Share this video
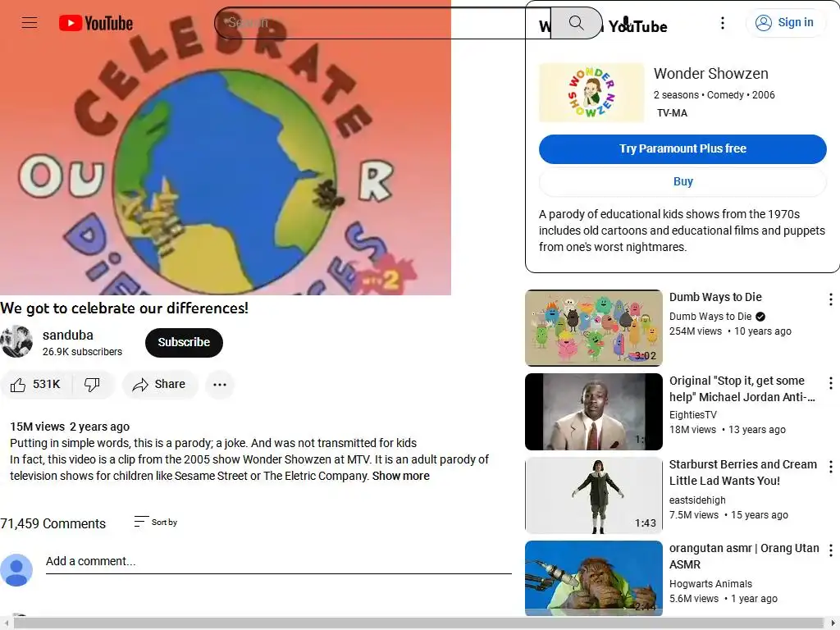This screenshot has height=630, width=840. 159,385
